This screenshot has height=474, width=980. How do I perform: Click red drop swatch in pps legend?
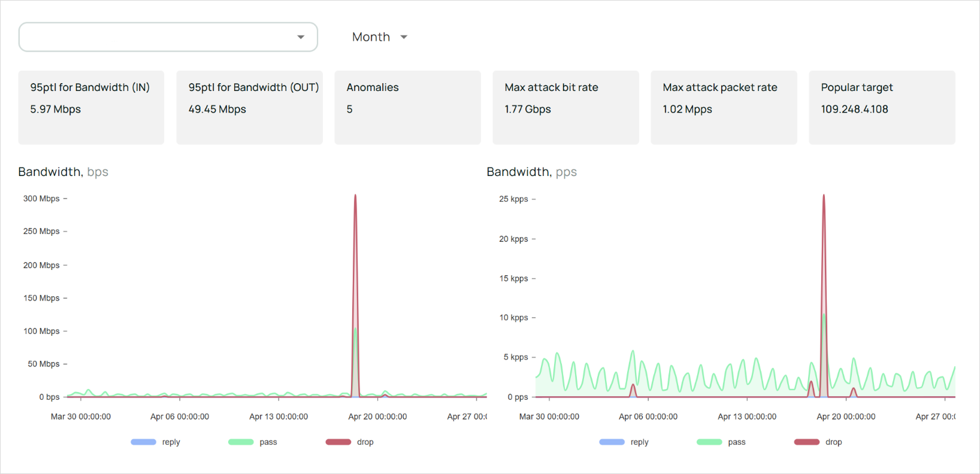[807, 442]
